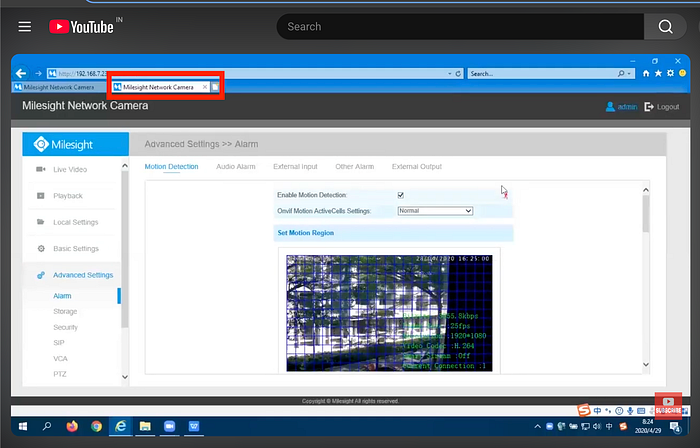Open the YouTube hamburger menu

25,27
